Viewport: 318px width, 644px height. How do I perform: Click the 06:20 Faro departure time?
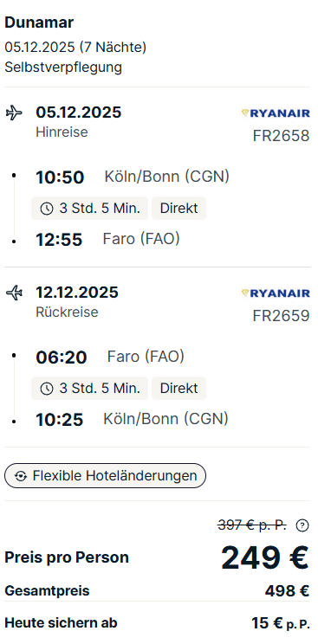pyautogui.click(x=62, y=357)
